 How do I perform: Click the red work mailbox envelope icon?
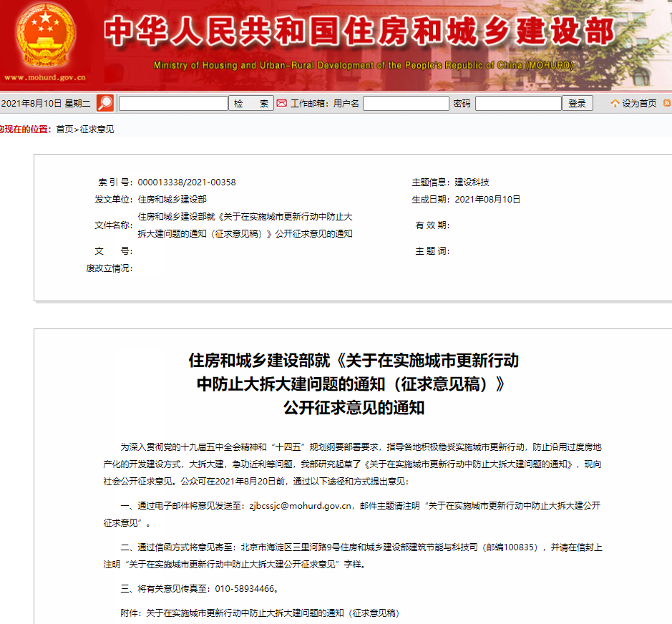281,103
